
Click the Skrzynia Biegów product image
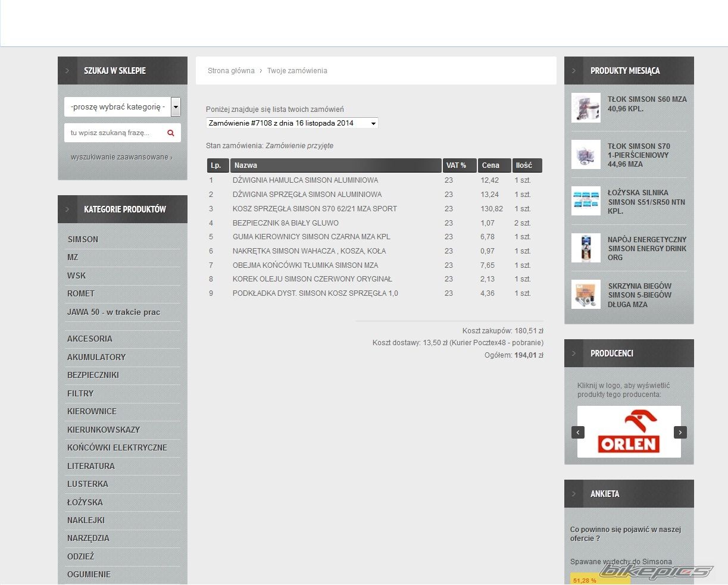(586, 295)
